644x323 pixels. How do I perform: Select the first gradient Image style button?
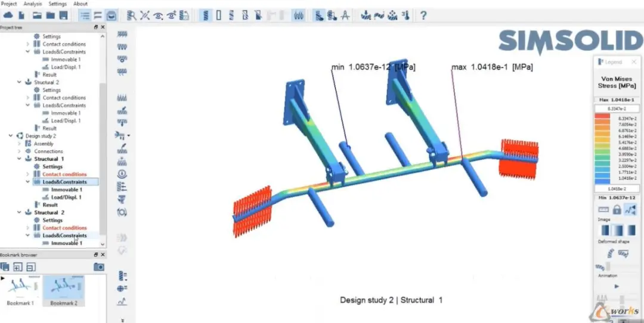605,230
